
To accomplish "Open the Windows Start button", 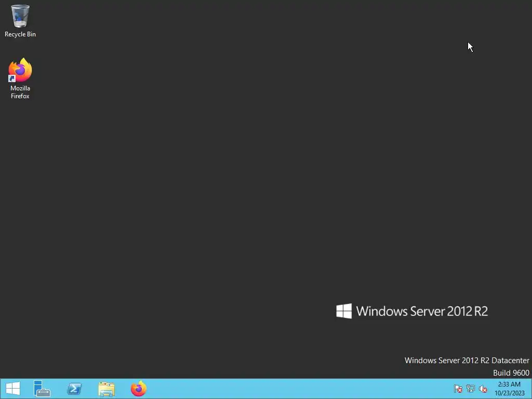I will point(13,389).
